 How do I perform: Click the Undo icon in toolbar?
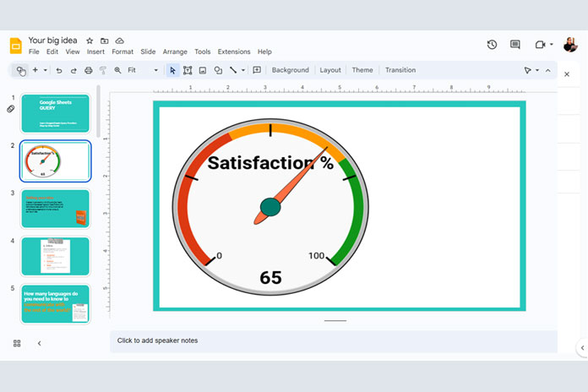point(58,70)
